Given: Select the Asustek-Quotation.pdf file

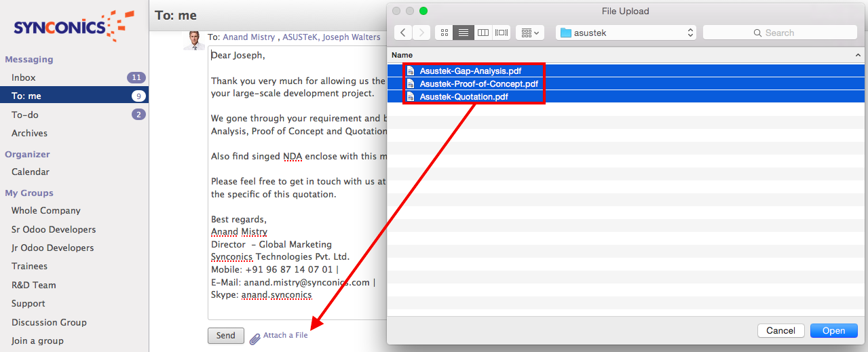Looking at the screenshot, I should [x=464, y=97].
